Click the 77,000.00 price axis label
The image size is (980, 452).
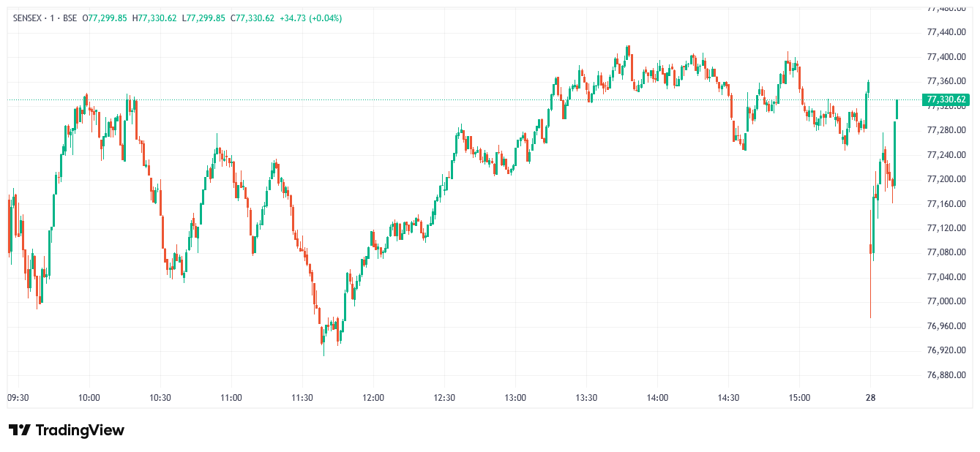click(x=947, y=301)
